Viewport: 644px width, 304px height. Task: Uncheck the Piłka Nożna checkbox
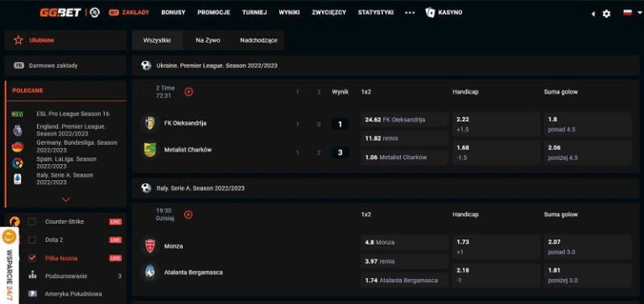32,258
